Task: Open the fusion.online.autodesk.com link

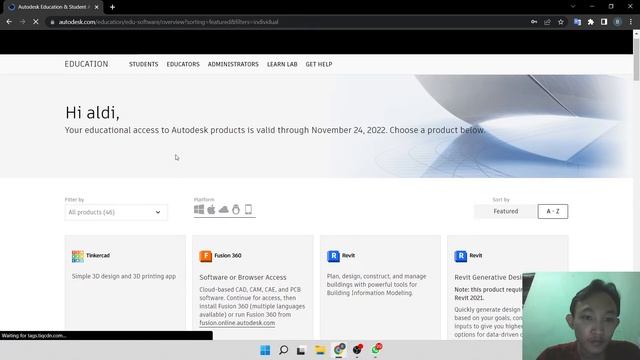Action: pos(237,323)
